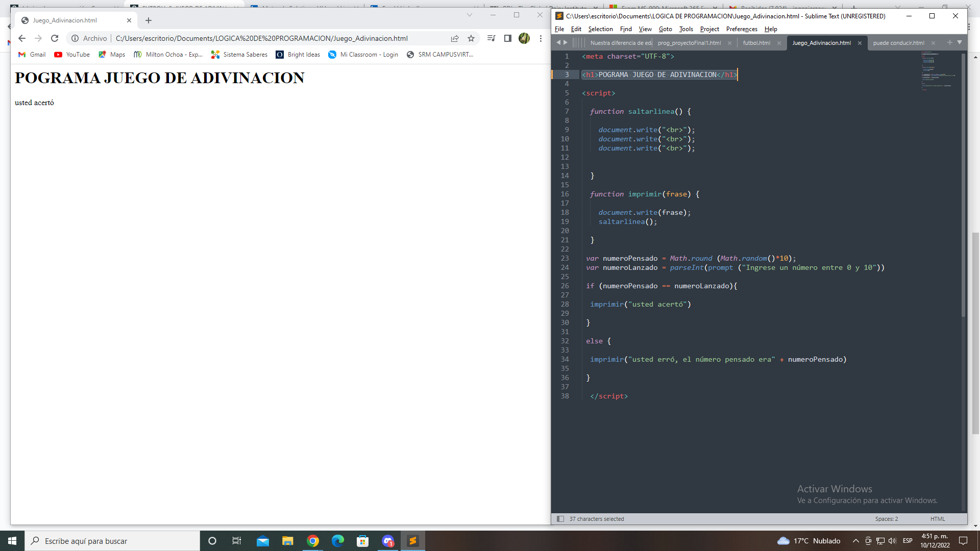The width and height of the screenshot is (980, 551).
Task: Go to next tab arrow in Sublime
Action: point(565,42)
